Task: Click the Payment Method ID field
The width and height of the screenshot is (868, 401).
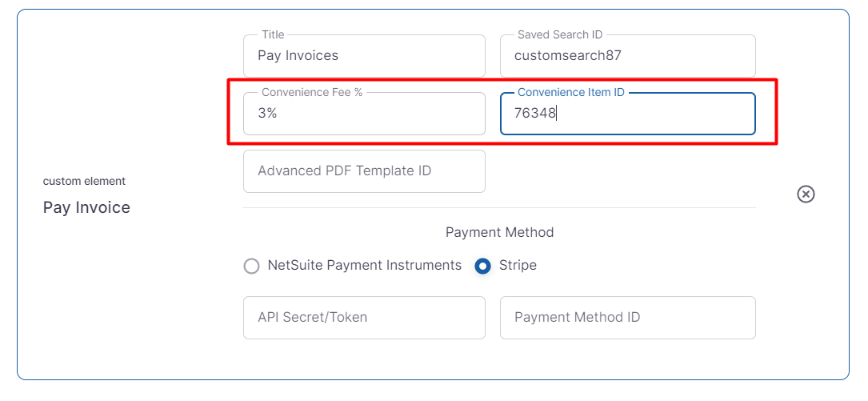Action: tap(627, 317)
